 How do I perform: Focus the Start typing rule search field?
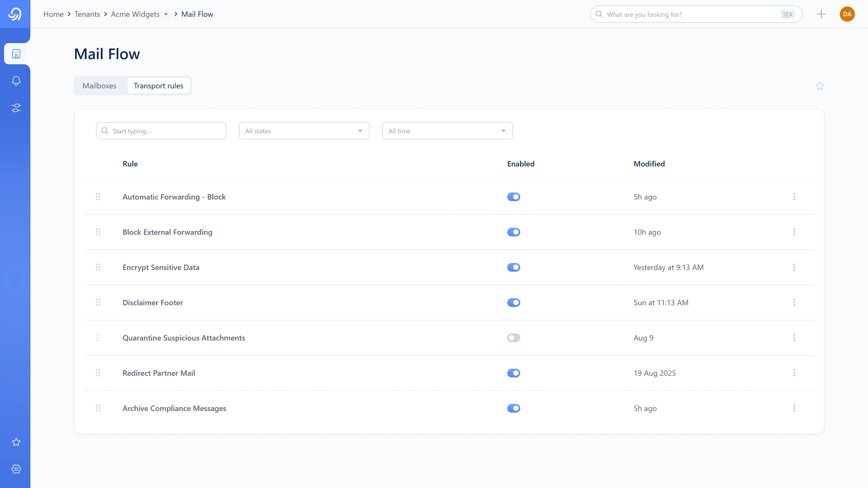(161, 131)
